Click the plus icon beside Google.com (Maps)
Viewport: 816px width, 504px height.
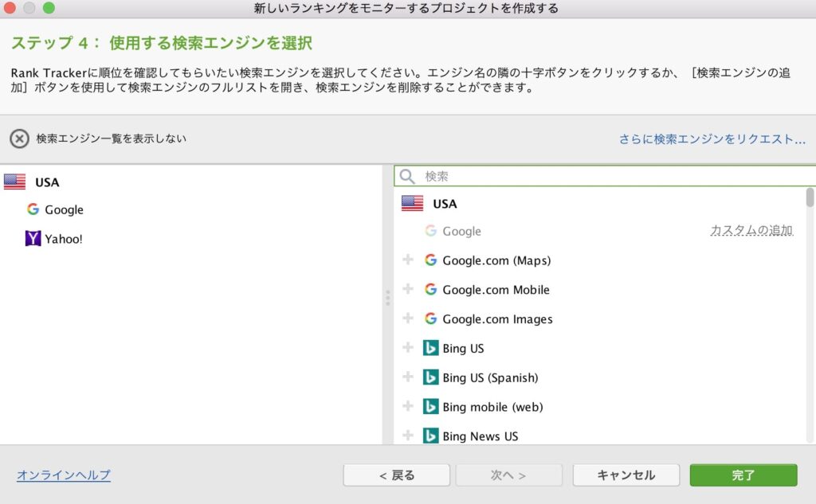tap(408, 260)
